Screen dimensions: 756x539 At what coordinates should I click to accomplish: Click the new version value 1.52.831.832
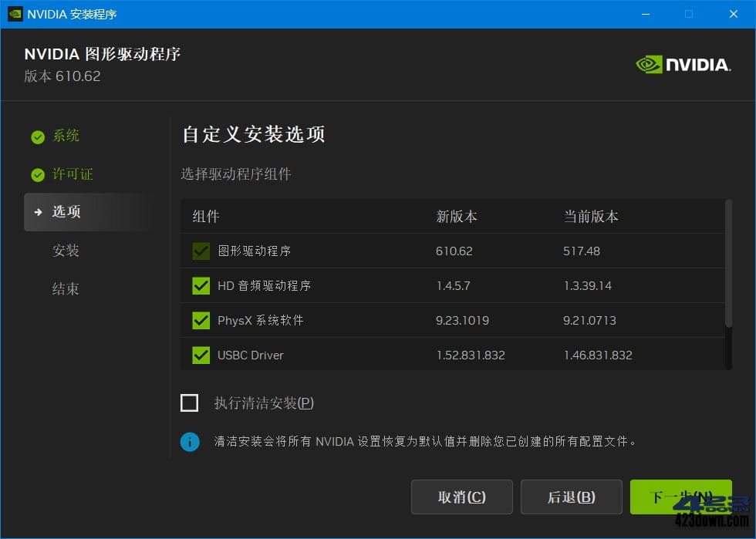(471, 355)
